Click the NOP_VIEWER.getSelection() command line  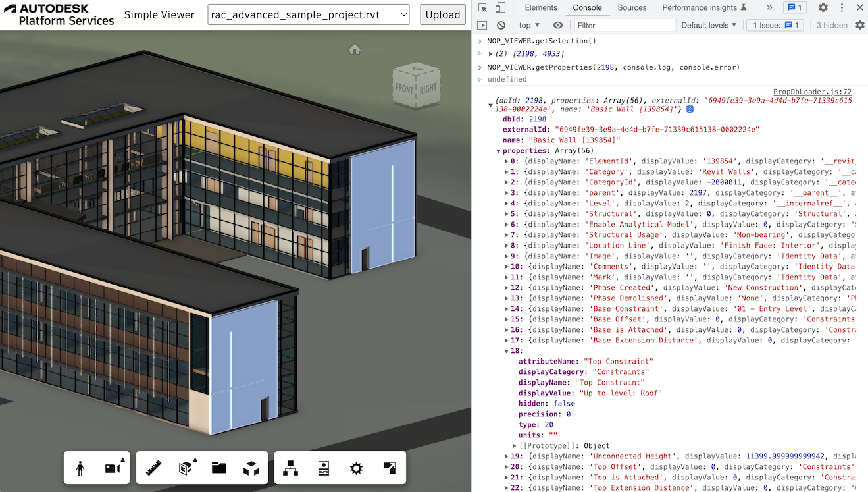pyautogui.click(x=542, y=41)
